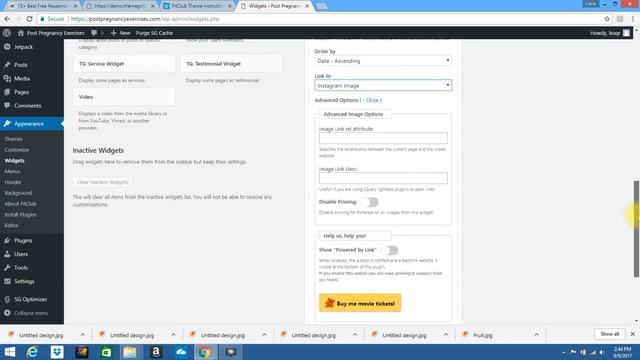640x360 pixels.
Task: Open Install Plugins submenu
Action: [20, 214]
